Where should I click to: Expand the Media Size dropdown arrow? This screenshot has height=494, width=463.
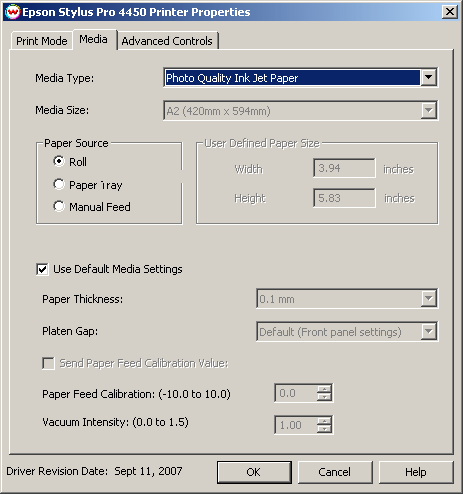(x=428, y=110)
